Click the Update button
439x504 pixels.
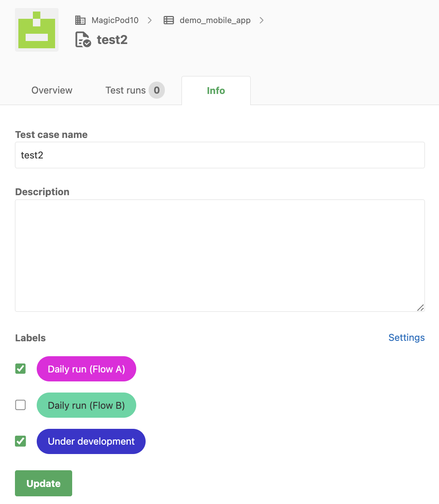[44, 483]
